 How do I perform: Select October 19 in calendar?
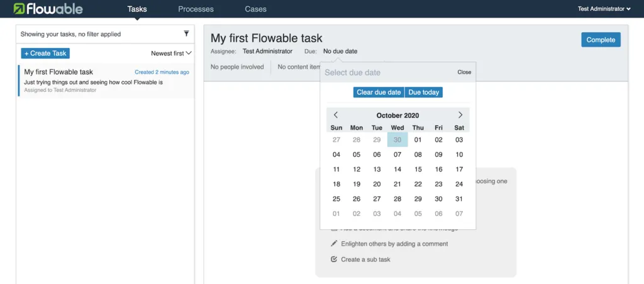point(357,184)
